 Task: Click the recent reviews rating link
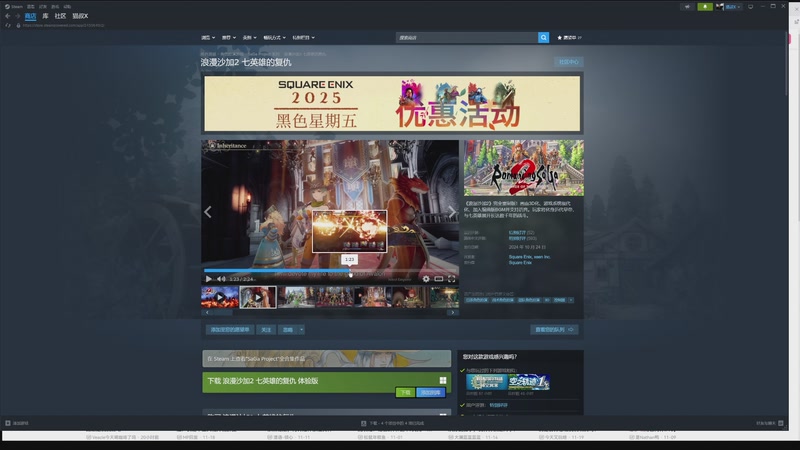click(x=516, y=233)
